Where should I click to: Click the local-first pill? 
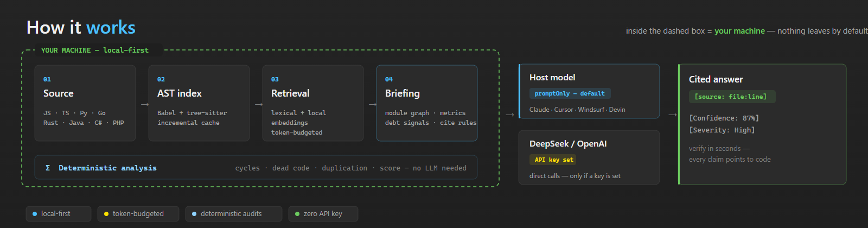pos(59,214)
